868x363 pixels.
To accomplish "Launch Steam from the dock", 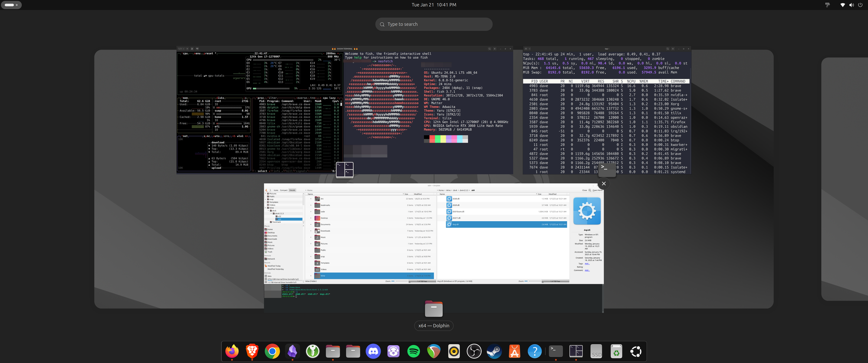I will pos(494,351).
